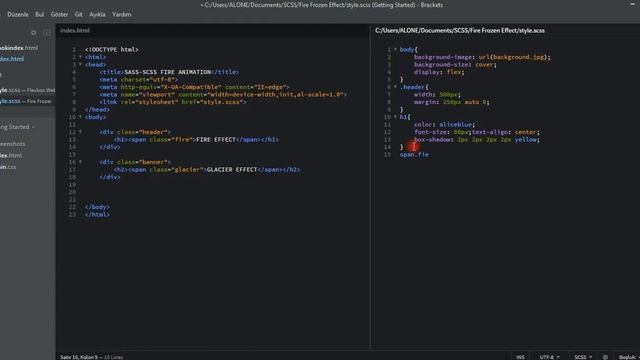Open the Düzenle menu
This screenshot has height=360, width=640.
18,14
